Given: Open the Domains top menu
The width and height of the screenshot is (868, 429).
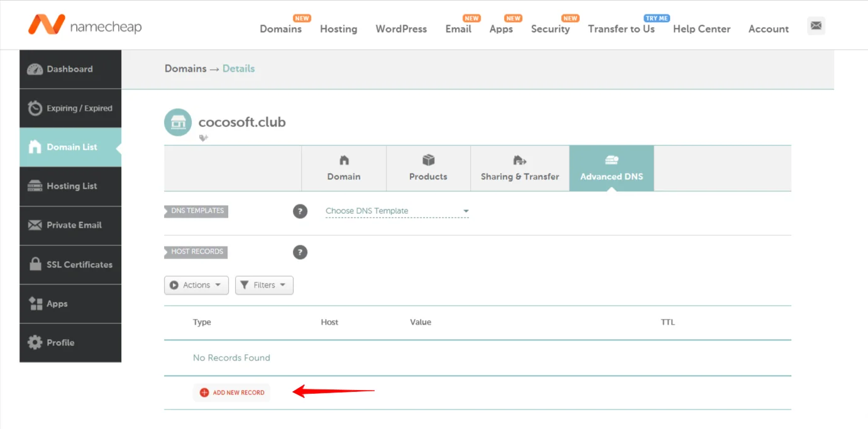Looking at the screenshot, I should point(280,29).
